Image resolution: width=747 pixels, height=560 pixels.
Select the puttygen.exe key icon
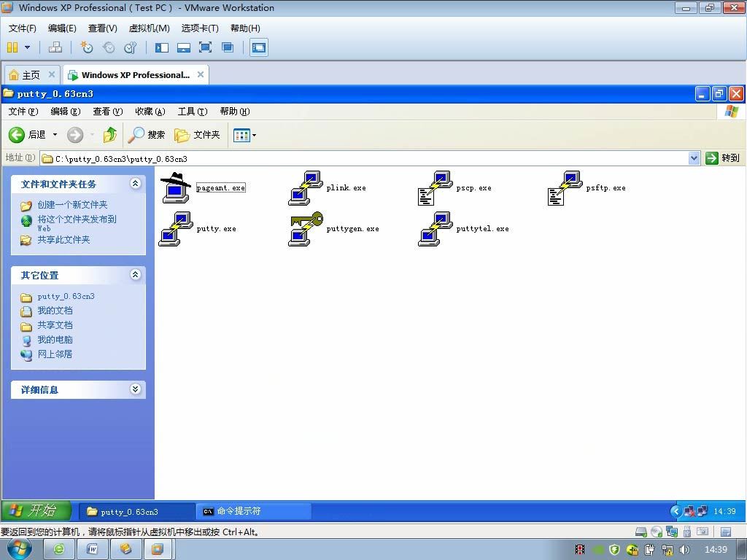click(306, 228)
